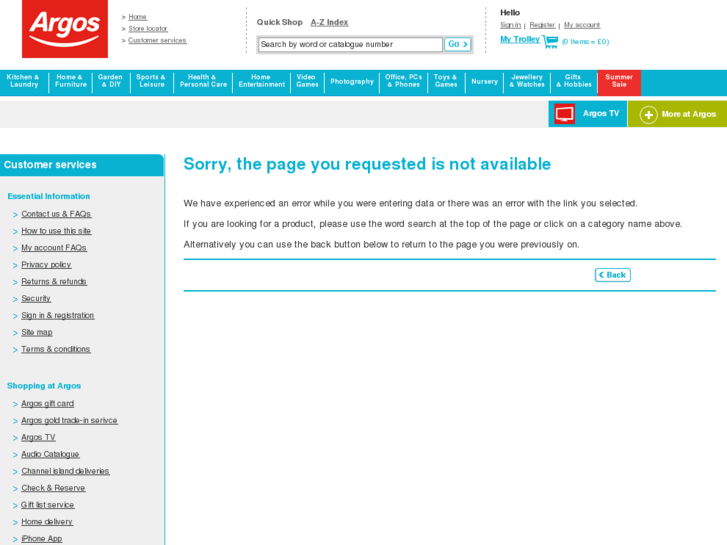Click More at Argos button
727x545 pixels.
coord(677,114)
